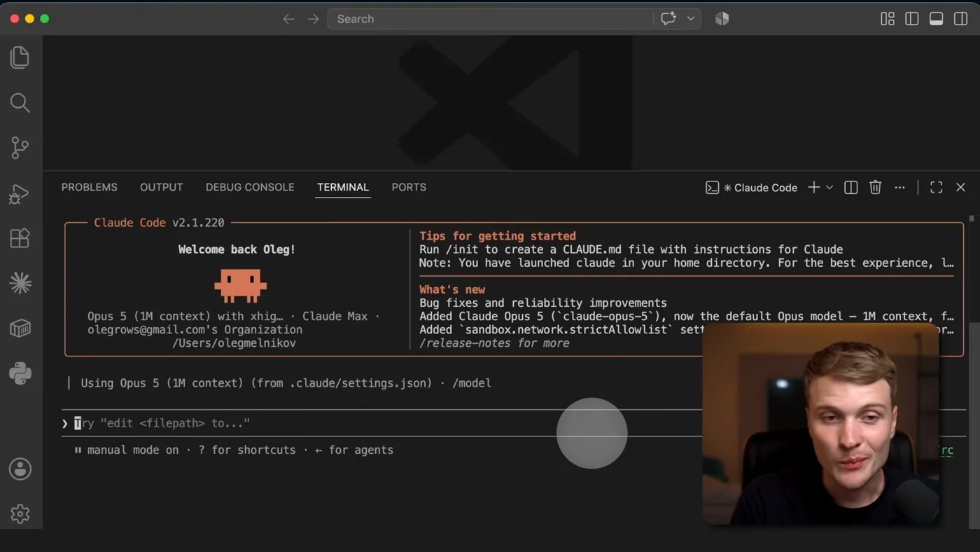Click the "manual mode on" status text
Viewport: 980px width, 552px height.
click(133, 450)
